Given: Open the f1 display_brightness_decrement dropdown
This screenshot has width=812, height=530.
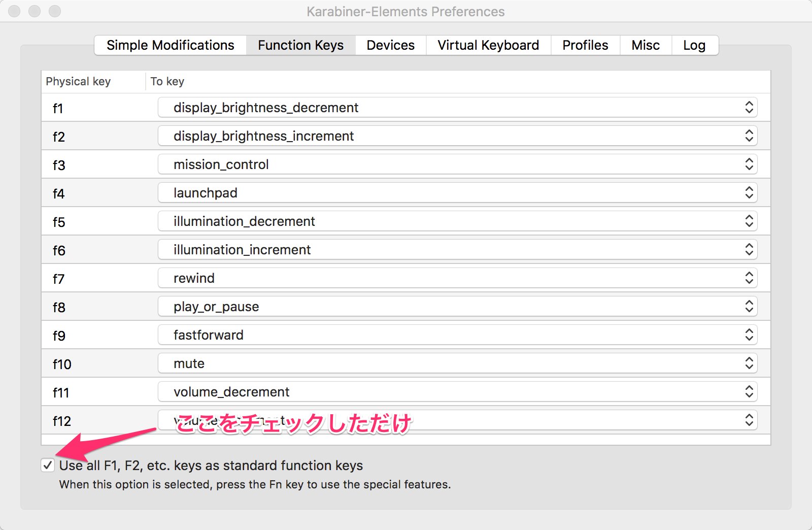Looking at the screenshot, I should (458, 108).
